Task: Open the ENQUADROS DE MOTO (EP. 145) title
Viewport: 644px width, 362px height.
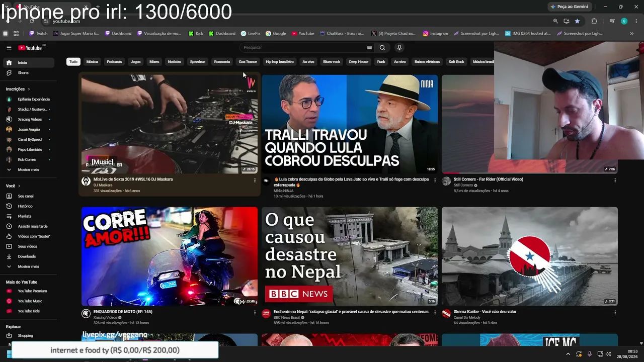Action: click(x=123, y=312)
